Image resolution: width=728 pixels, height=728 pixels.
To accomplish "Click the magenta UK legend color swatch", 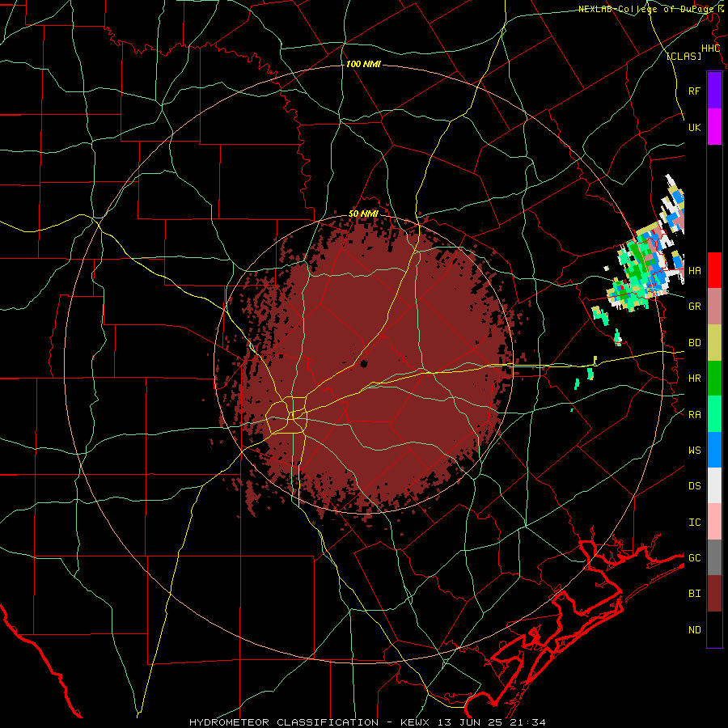I will pos(714,127).
